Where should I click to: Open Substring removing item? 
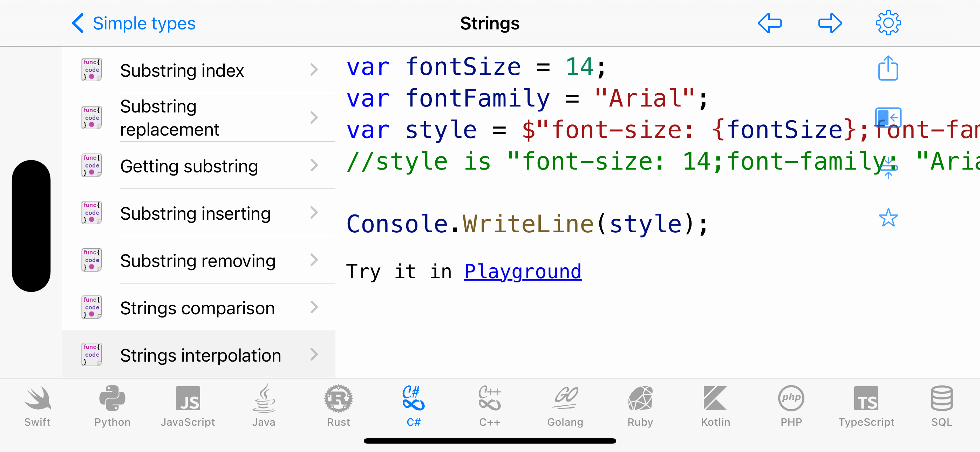(x=199, y=260)
